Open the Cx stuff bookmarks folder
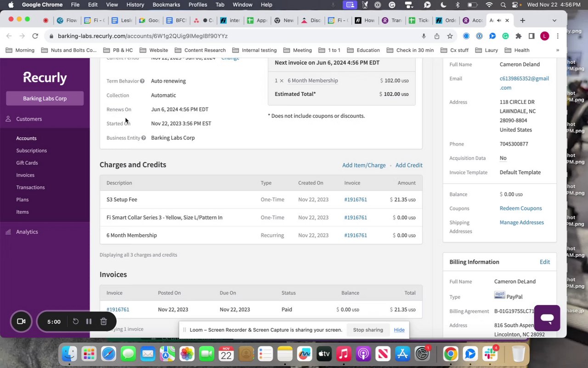 coord(454,50)
